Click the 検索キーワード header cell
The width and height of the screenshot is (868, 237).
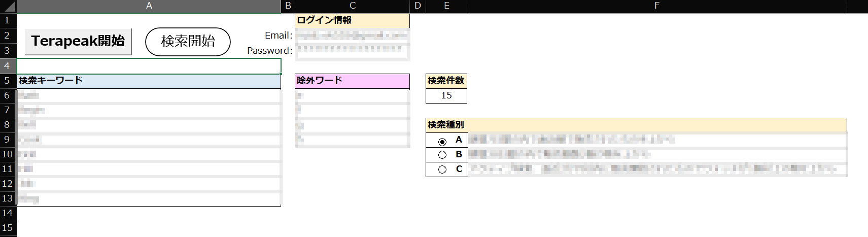(x=149, y=81)
